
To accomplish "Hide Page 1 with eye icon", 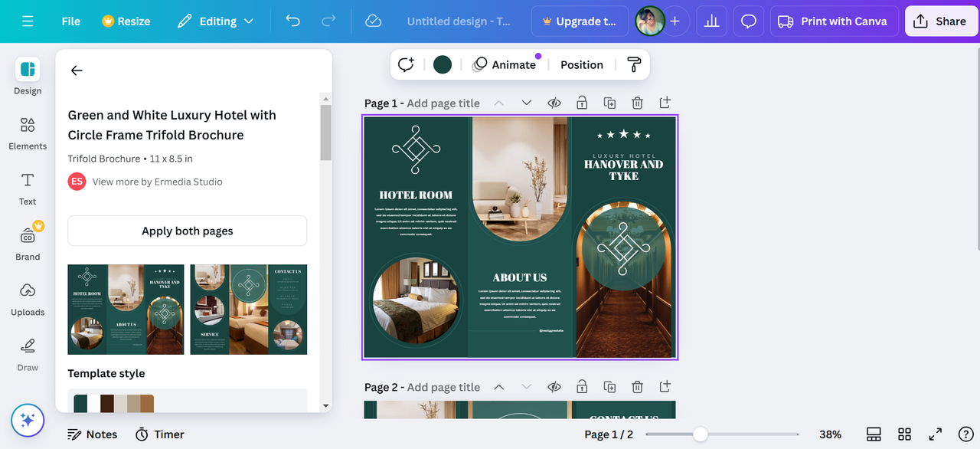I will (554, 103).
